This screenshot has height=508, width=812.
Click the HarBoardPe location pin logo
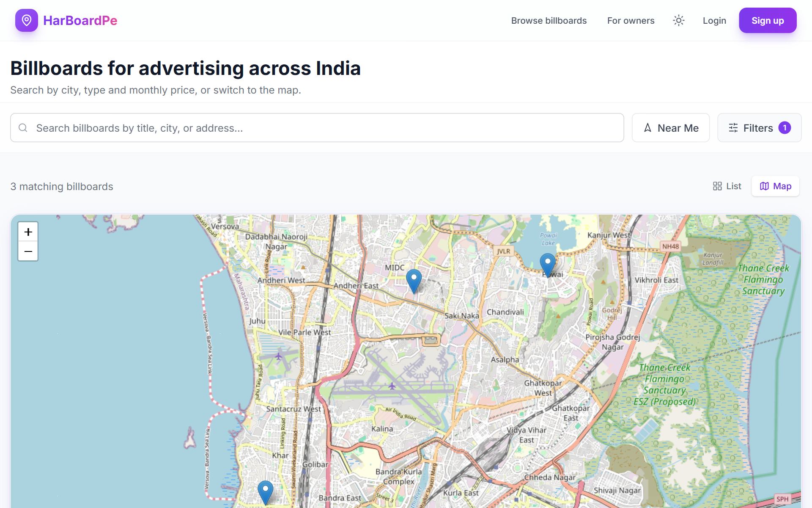pyautogui.click(x=27, y=20)
